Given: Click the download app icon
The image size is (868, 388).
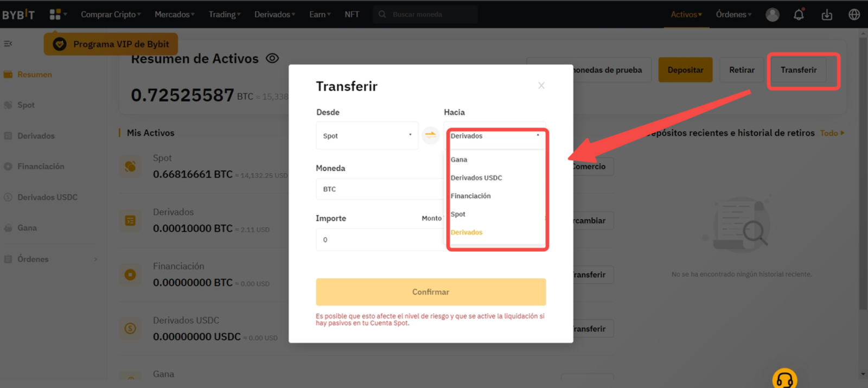Looking at the screenshot, I should pos(827,15).
